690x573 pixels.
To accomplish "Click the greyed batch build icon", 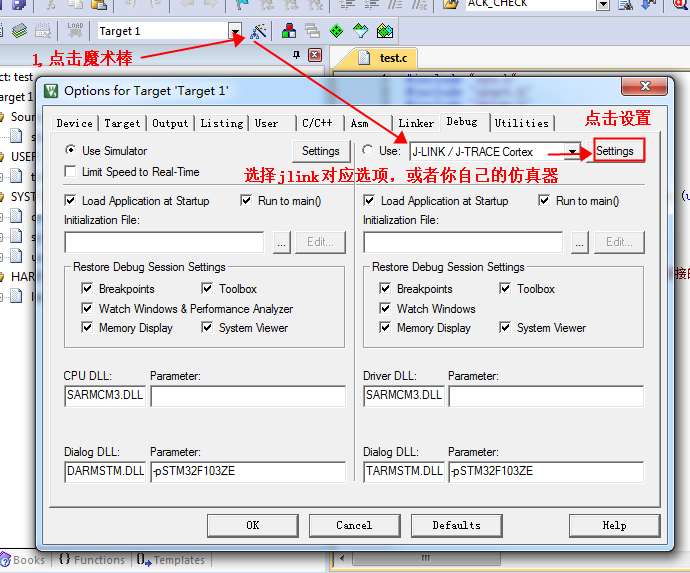I will (x=43, y=31).
